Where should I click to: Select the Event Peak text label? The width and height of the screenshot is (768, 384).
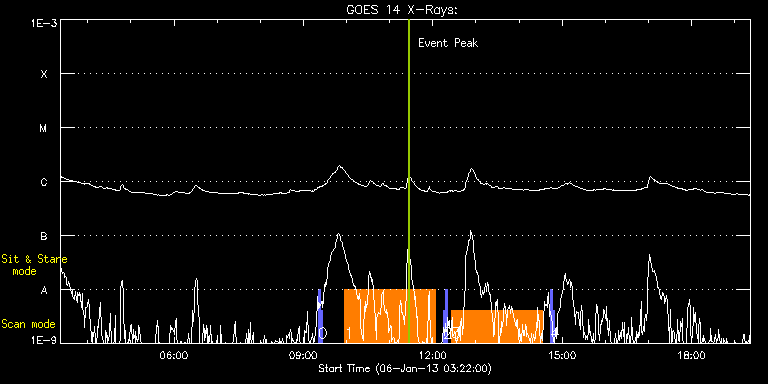[x=448, y=43]
